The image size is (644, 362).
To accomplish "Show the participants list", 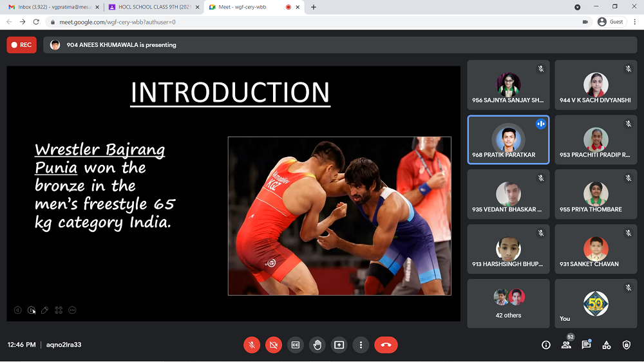I will [x=566, y=345].
